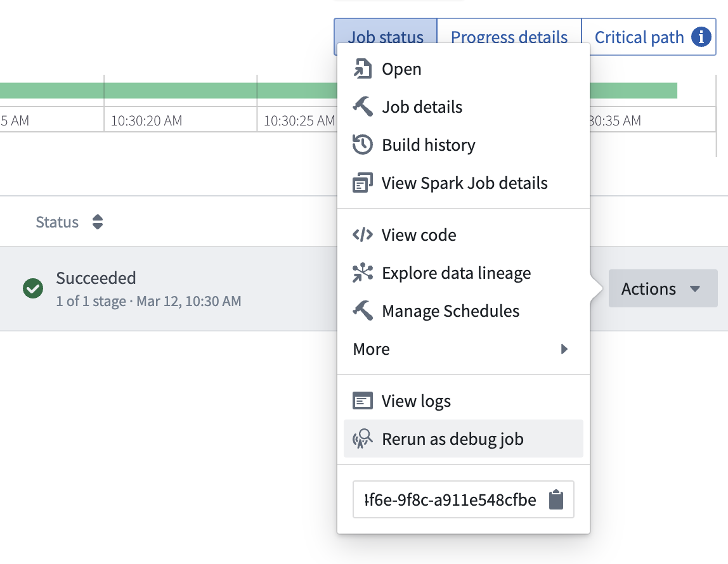This screenshot has width=728, height=564.
Task: Select the Critical path tab
Action: click(649, 37)
